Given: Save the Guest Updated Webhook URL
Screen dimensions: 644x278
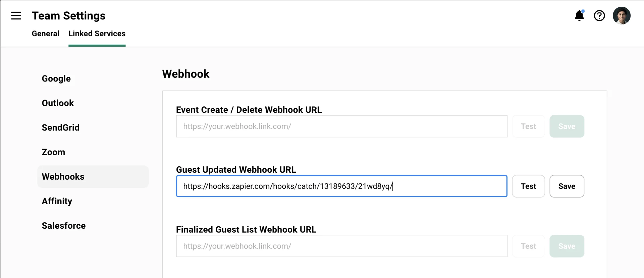Looking at the screenshot, I should [x=567, y=186].
